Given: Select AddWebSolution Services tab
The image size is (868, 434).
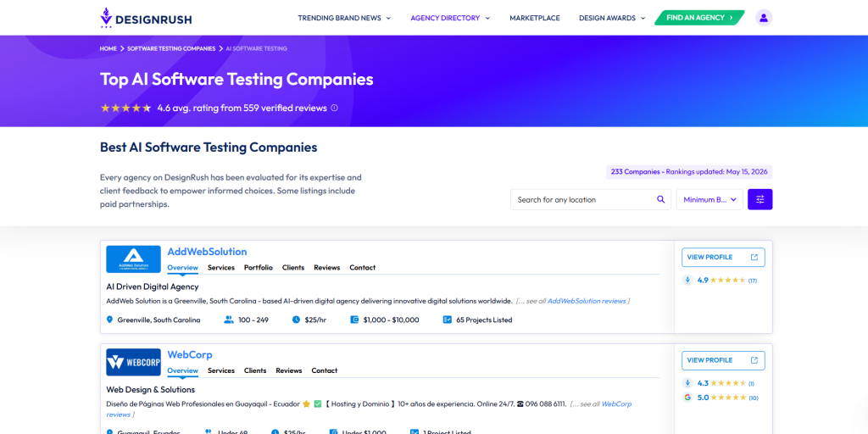Looking at the screenshot, I should tap(221, 267).
